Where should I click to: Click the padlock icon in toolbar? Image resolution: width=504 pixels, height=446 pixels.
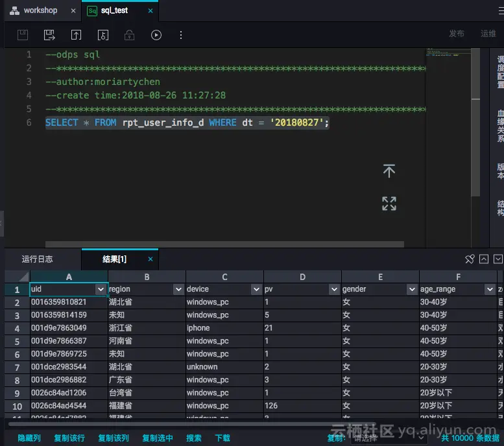[x=129, y=35]
